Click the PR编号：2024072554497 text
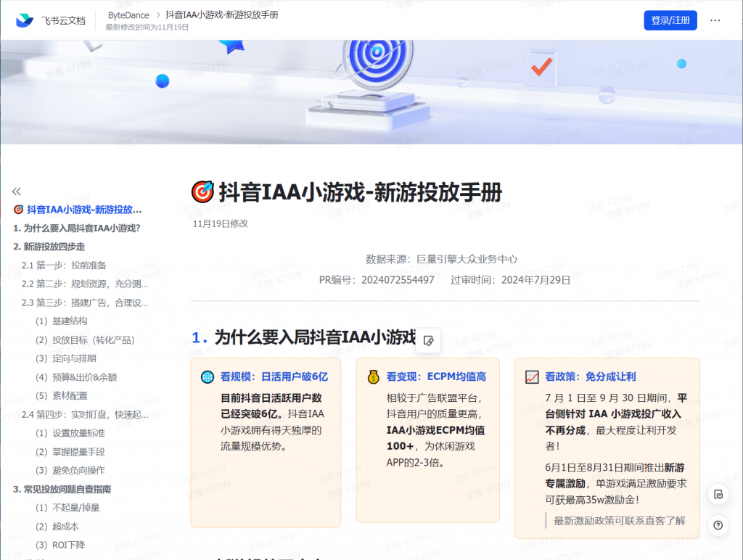This screenshot has width=743, height=560. click(x=377, y=280)
